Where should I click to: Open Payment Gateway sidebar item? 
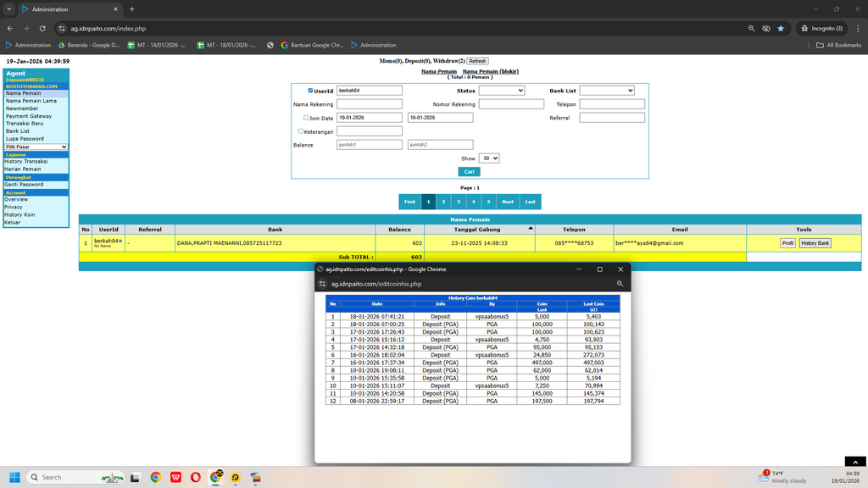pos(29,116)
